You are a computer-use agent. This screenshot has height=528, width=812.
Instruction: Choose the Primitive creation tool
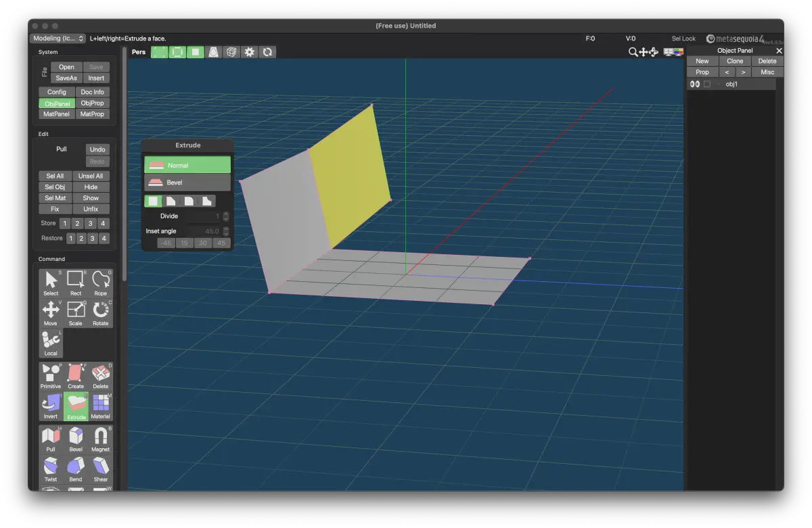coord(51,376)
